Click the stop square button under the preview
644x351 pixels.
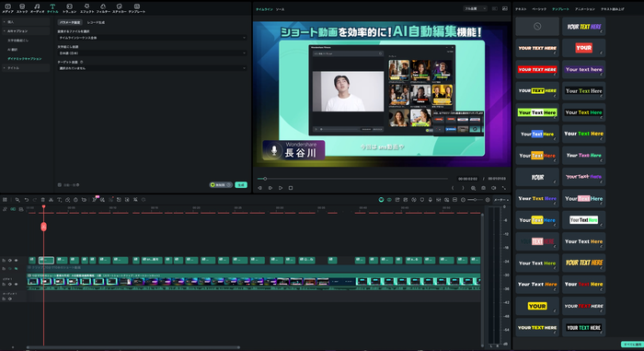click(x=291, y=188)
